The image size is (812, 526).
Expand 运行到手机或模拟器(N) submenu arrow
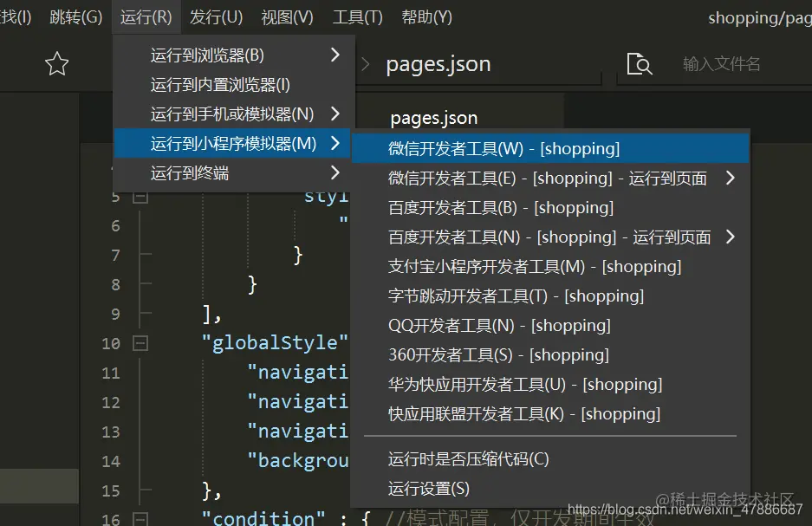tap(335, 114)
